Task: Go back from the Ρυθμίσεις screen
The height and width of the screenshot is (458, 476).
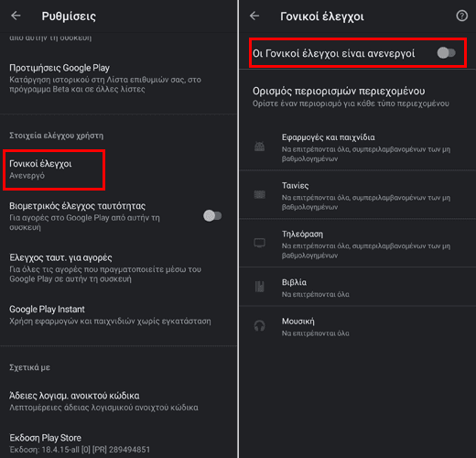Action: 16,16
